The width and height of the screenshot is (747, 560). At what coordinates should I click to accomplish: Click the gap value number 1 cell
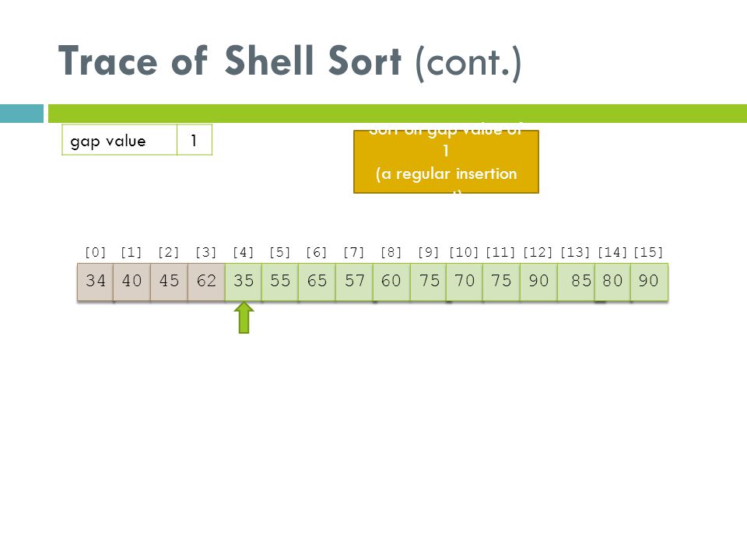pyautogui.click(x=195, y=140)
